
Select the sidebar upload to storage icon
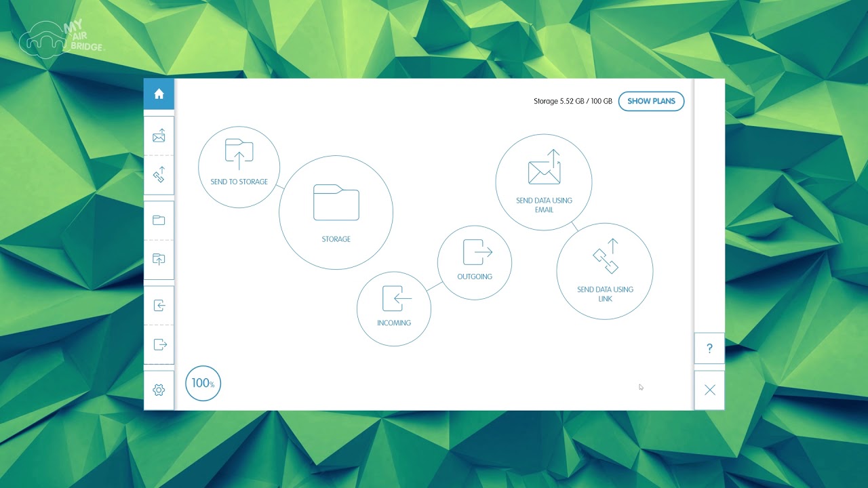(159, 259)
